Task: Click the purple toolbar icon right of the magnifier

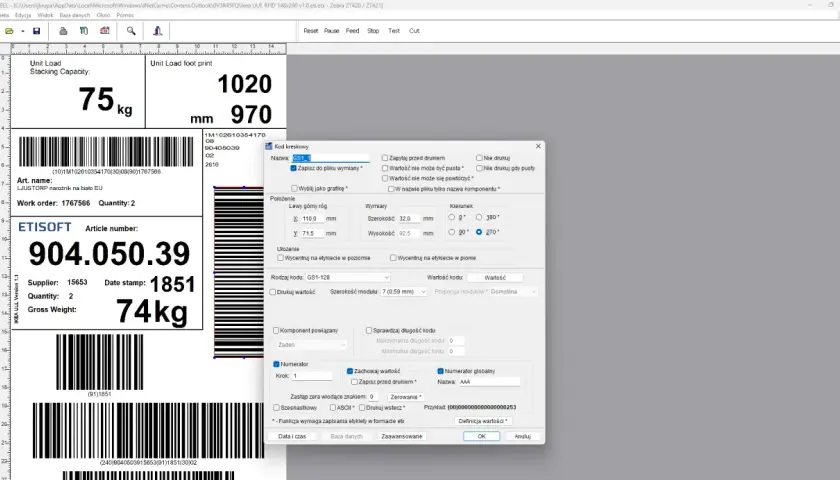Action: (158, 31)
